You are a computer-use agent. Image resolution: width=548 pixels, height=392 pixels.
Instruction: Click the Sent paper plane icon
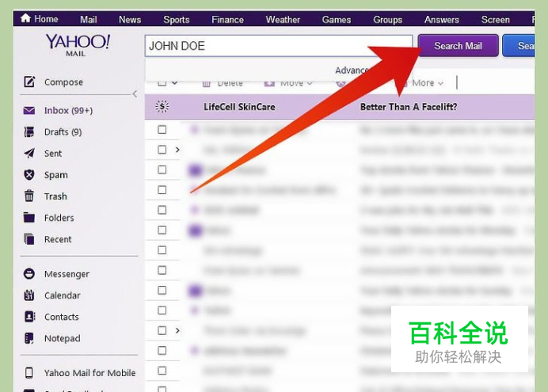pyautogui.click(x=29, y=153)
